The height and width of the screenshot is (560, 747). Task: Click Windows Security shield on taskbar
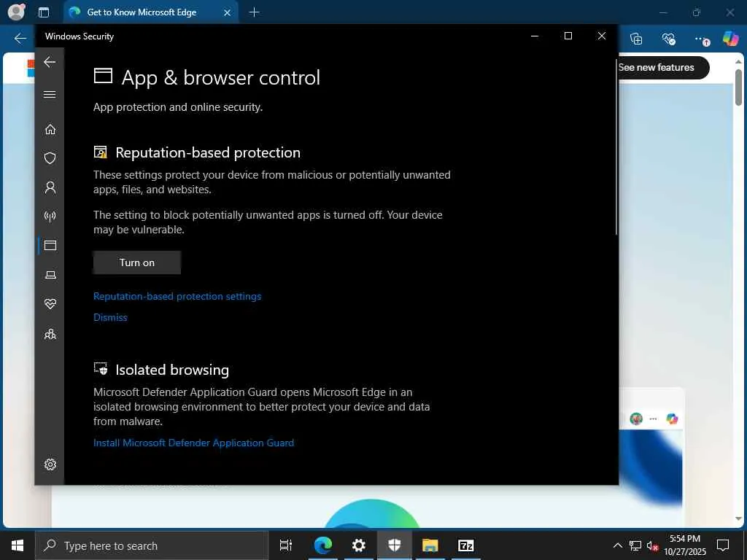pos(395,545)
